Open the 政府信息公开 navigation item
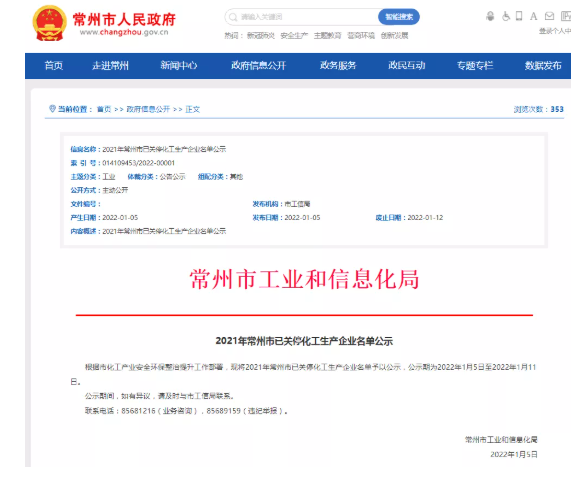Screen dimensions: 571x482 [258, 66]
